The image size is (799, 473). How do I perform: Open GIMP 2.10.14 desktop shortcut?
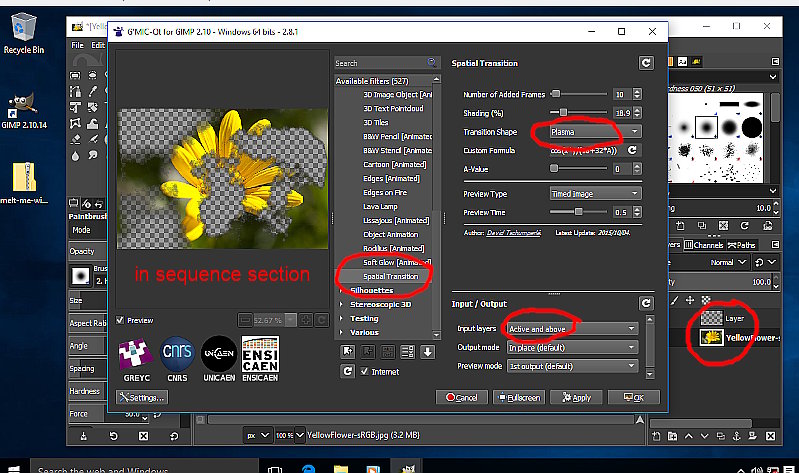click(23, 112)
